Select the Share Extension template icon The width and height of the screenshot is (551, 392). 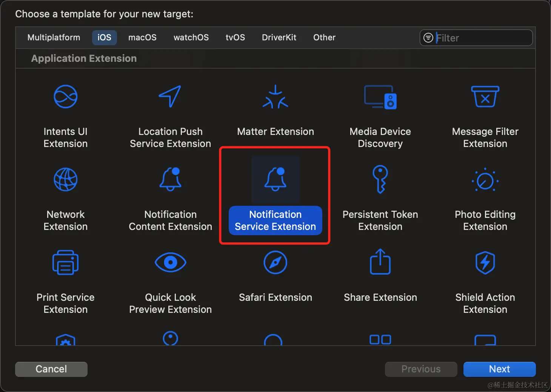[x=380, y=262]
